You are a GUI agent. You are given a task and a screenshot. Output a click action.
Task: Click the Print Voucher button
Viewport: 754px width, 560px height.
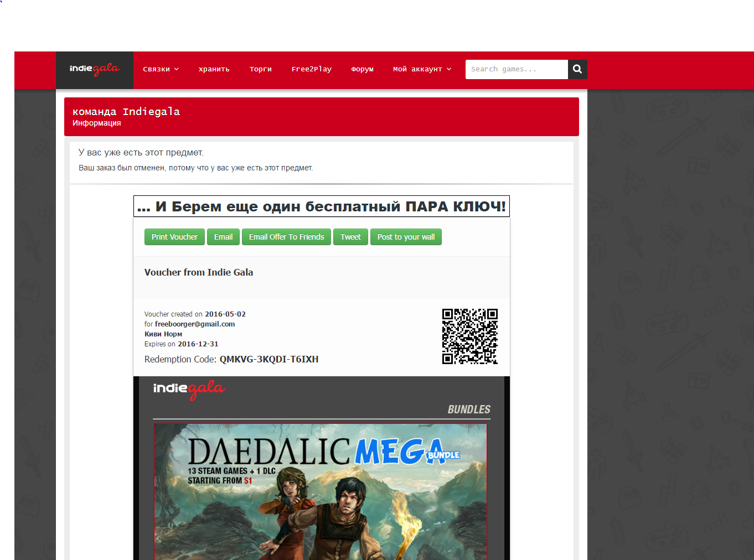[174, 237]
